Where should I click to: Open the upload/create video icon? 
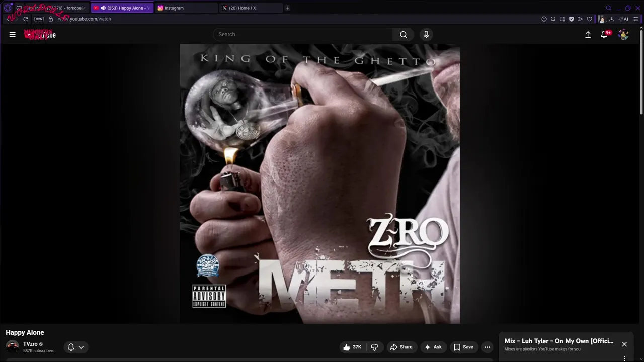coord(588,35)
